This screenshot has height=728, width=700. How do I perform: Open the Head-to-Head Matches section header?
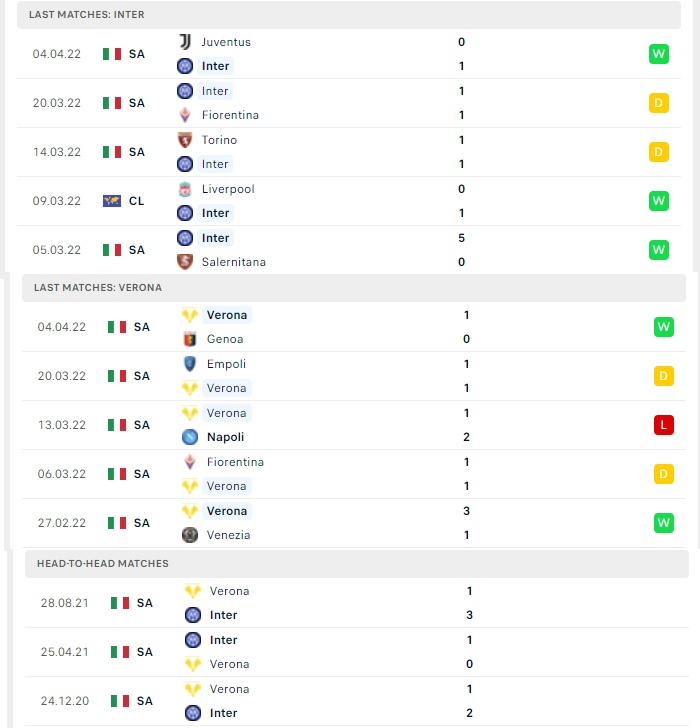coord(356,563)
